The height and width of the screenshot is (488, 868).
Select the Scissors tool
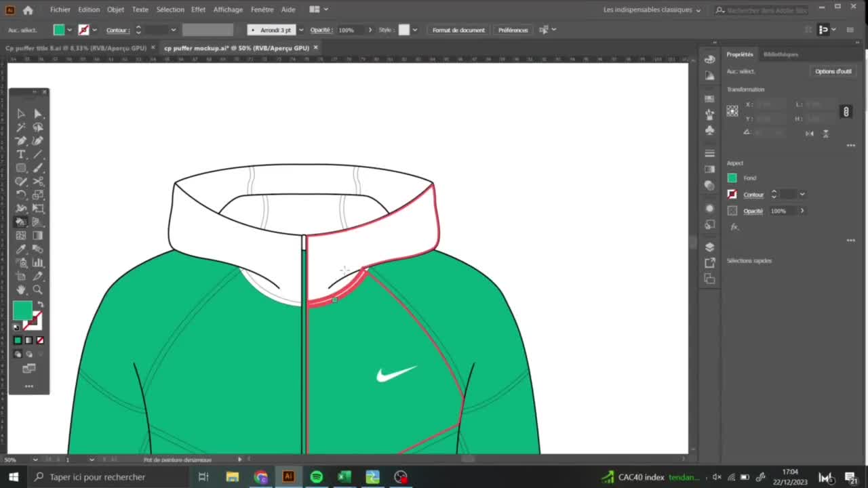(x=37, y=182)
